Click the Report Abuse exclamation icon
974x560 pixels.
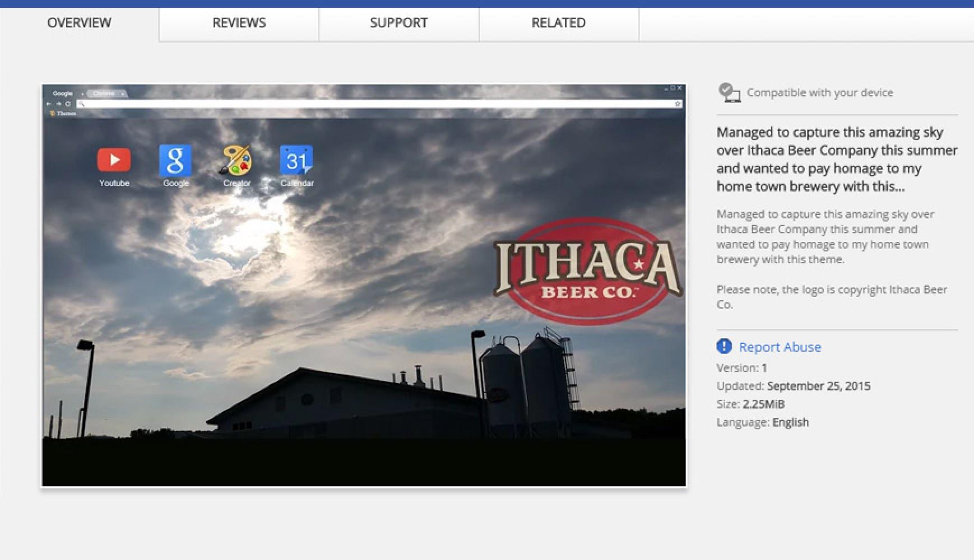click(724, 347)
